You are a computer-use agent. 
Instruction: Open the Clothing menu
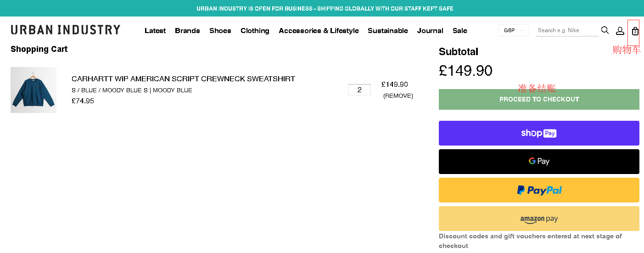click(x=255, y=31)
